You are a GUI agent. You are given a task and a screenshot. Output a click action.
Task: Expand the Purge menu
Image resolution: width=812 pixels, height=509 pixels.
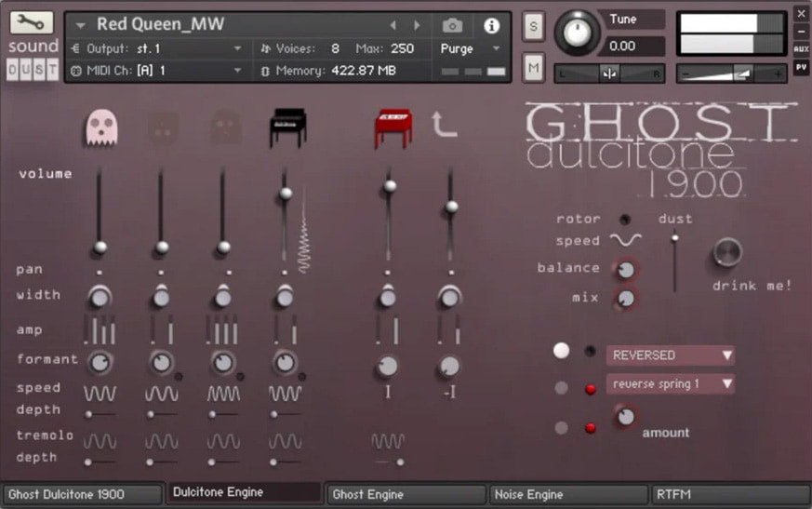pos(470,48)
